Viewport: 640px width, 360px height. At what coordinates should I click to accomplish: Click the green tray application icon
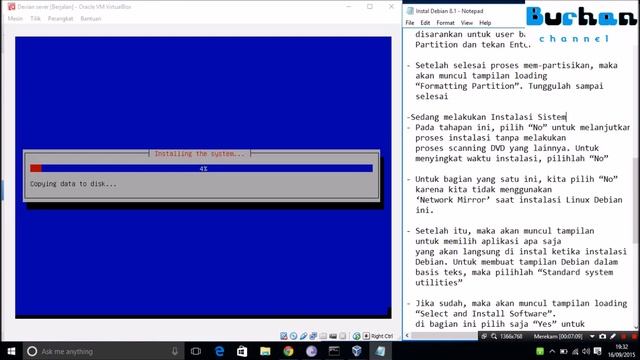click(540, 351)
